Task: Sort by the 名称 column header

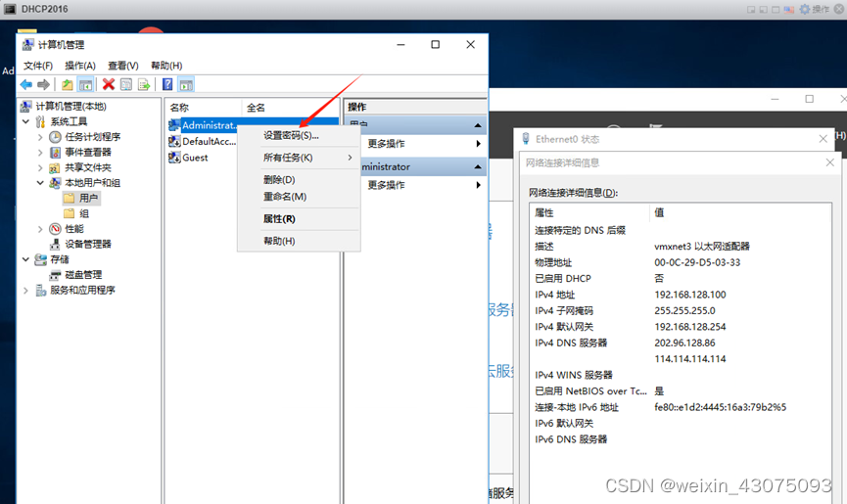Action: coord(203,108)
